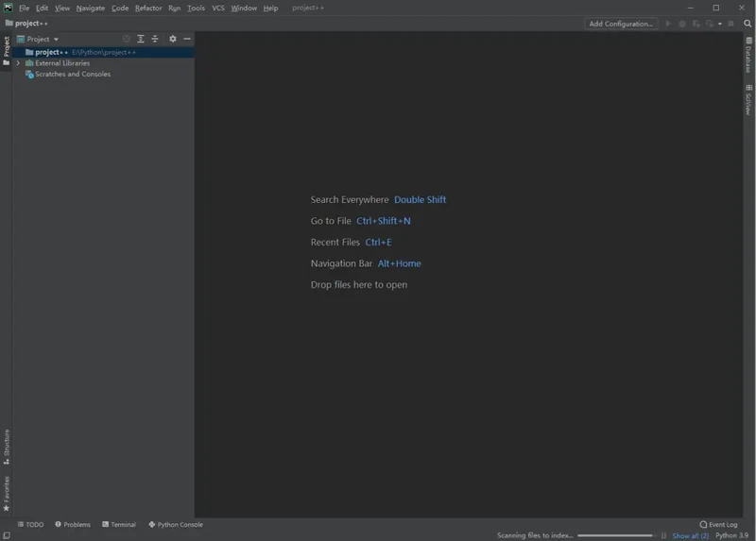Open the Refactor menu
Viewport: 756px width, 541px height.
148,8
